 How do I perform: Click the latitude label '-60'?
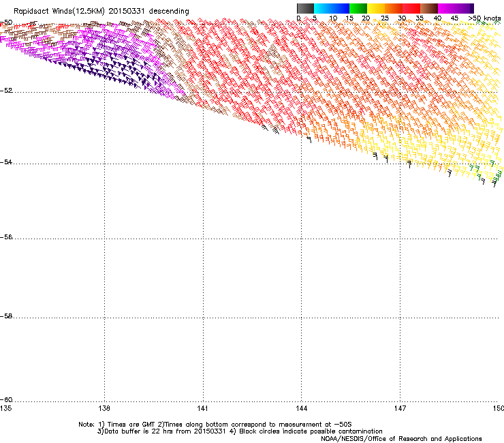tap(6, 400)
